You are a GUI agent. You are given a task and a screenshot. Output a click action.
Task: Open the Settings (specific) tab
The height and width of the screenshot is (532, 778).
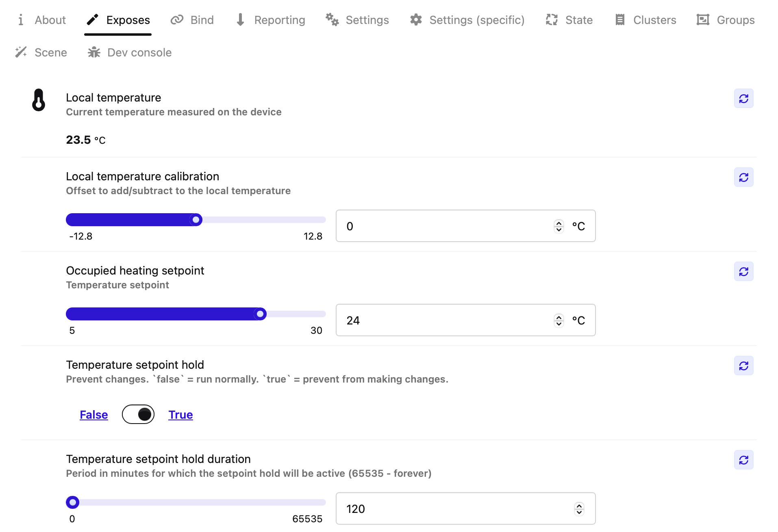(x=467, y=20)
